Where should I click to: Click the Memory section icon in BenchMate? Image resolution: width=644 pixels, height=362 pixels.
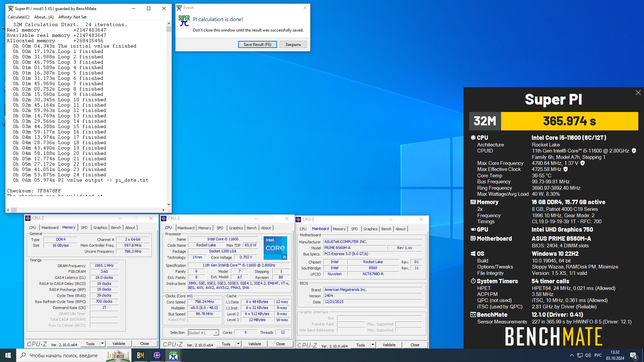pos(473,202)
